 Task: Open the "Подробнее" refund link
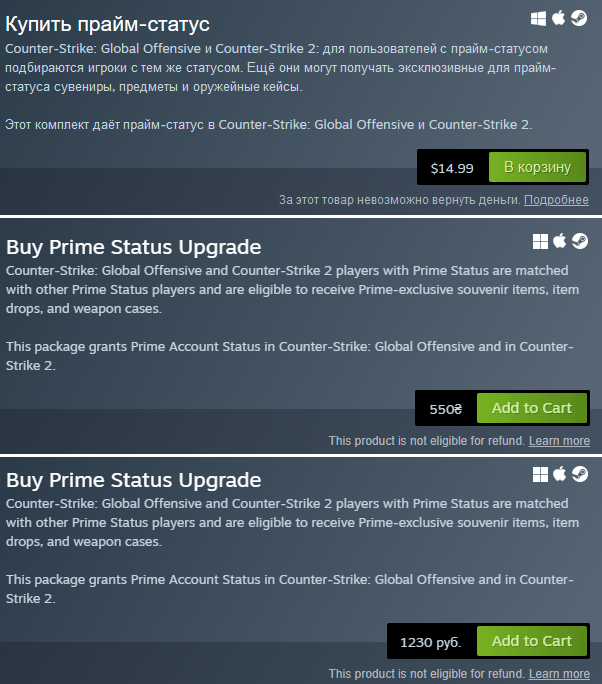tap(556, 200)
